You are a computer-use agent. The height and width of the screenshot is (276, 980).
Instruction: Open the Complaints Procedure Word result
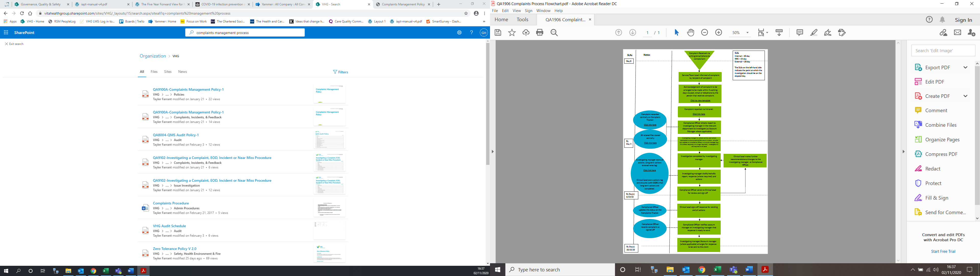[x=170, y=203]
